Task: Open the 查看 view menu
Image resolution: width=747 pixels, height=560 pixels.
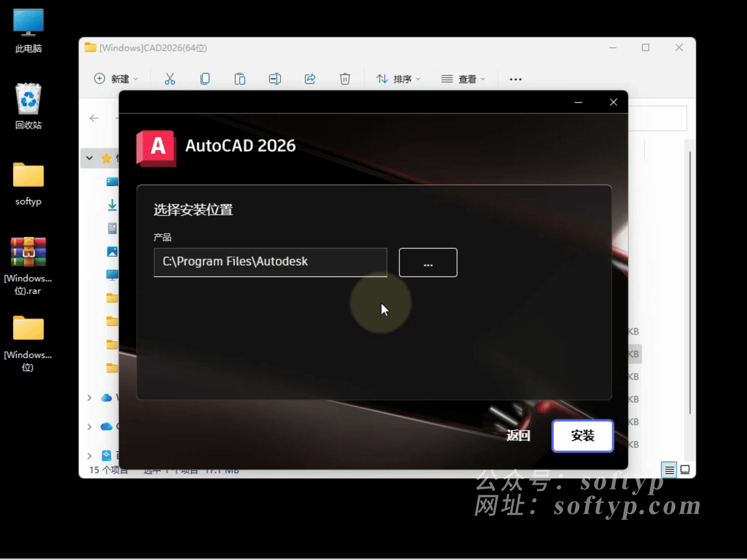Action: [x=463, y=79]
